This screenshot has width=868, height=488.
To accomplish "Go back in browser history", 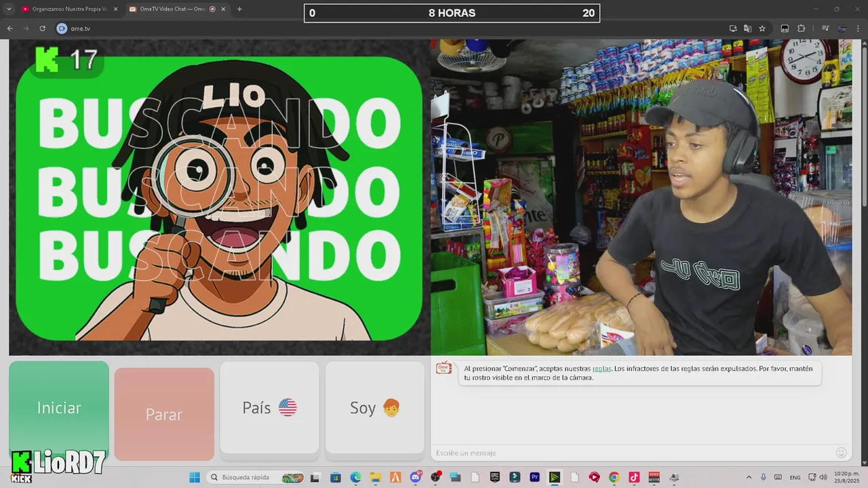I will [10, 28].
